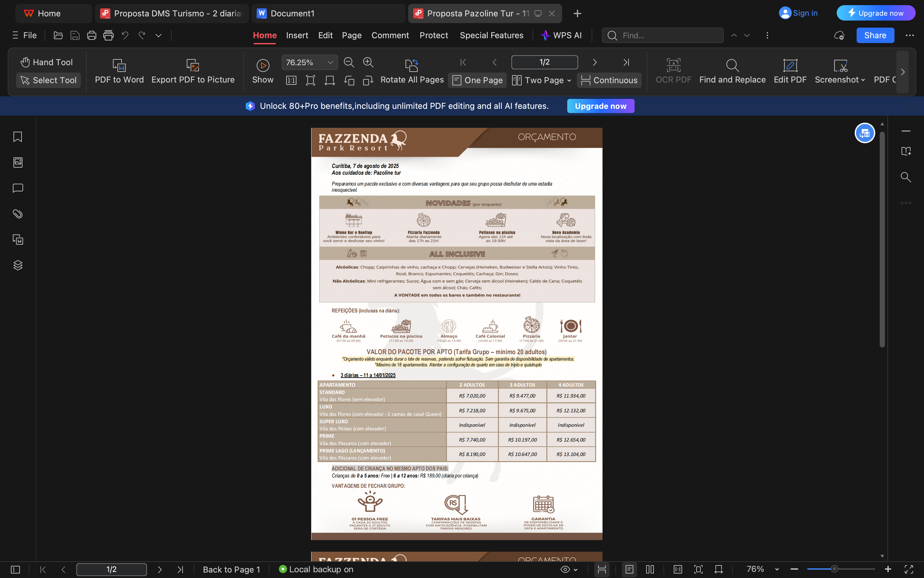Open status bar zoom 76% dropdown
Viewport: 924px width, 578px height.
[777, 569]
